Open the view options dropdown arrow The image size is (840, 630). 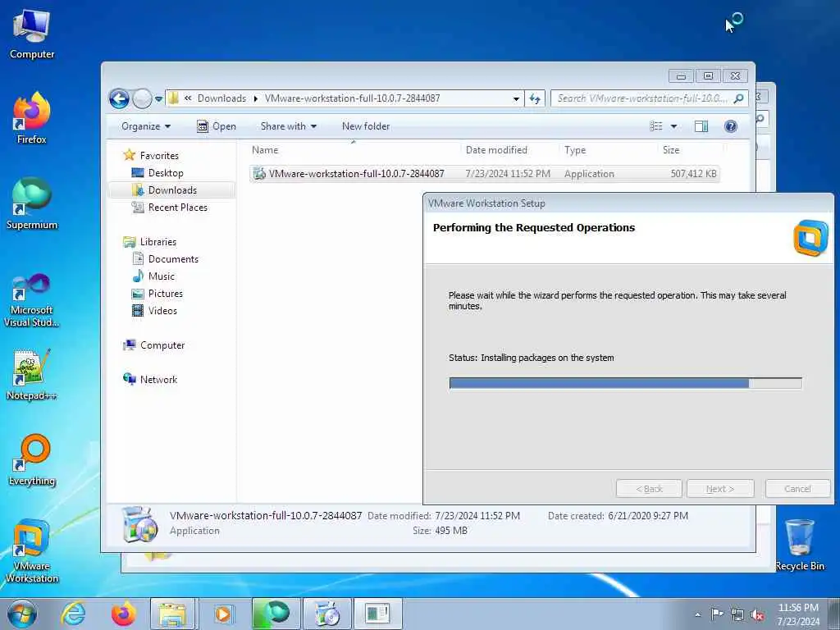pos(674,126)
